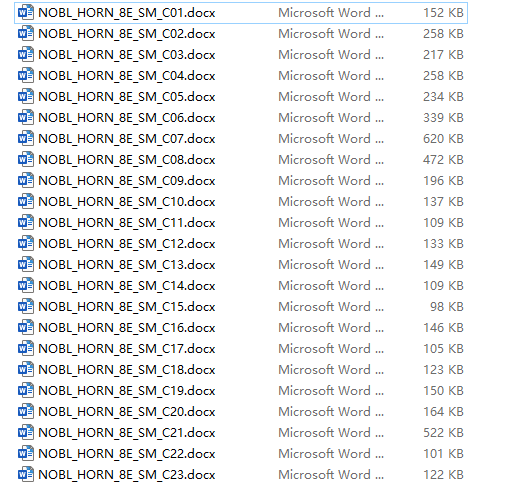Click Word icon beside NOBL_HORN_8E_SM_C17.docx

tap(26, 349)
